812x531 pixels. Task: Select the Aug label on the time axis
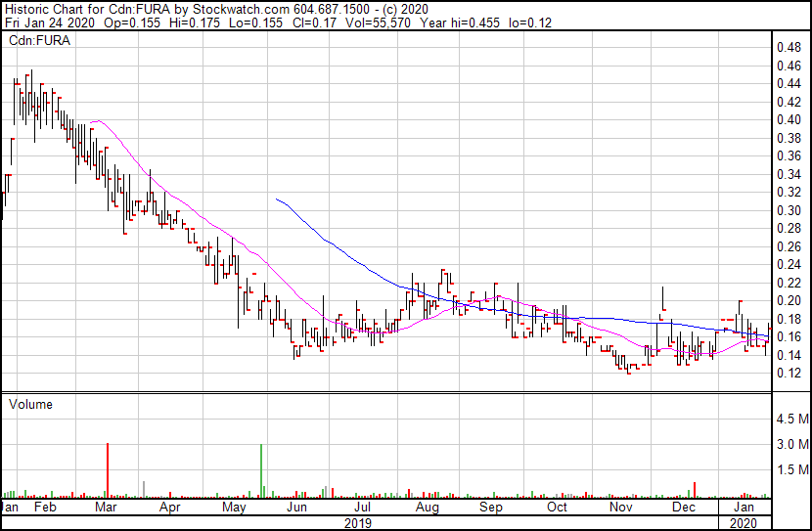click(x=426, y=509)
